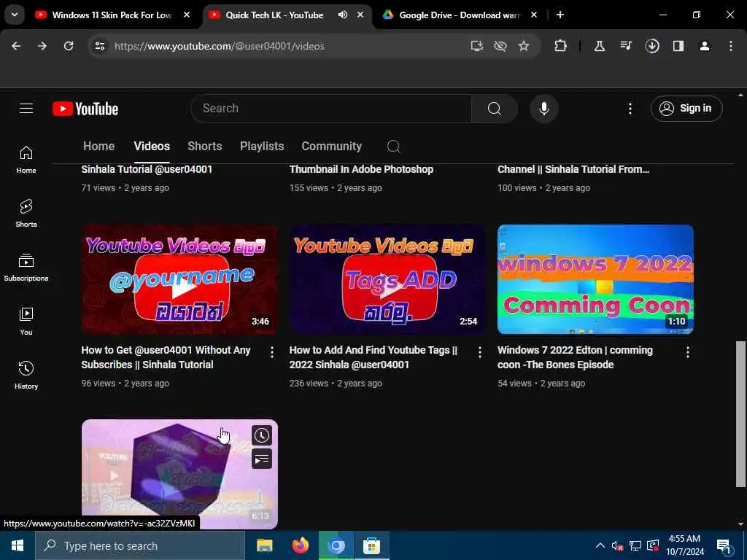Open options for Windows 7 2022 Edton video
747x560 pixels.
687,352
